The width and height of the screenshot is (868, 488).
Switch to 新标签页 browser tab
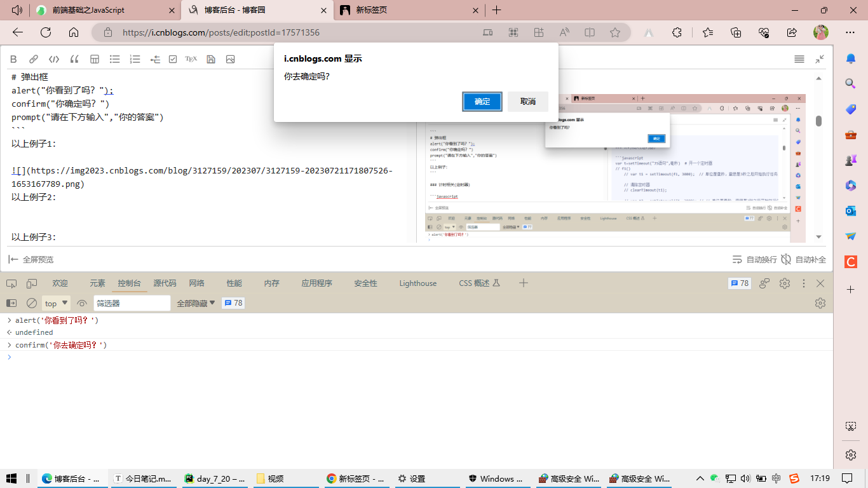(x=408, y=10)
